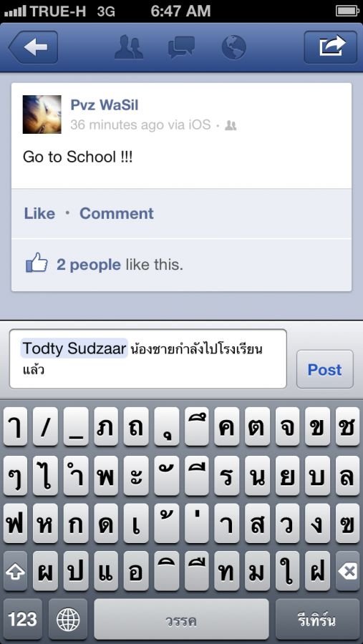Image resolution: width=363 pixels, height=644 pixels.
Task: Select the tagged name Todty Sudzaar
Action: 74,348
